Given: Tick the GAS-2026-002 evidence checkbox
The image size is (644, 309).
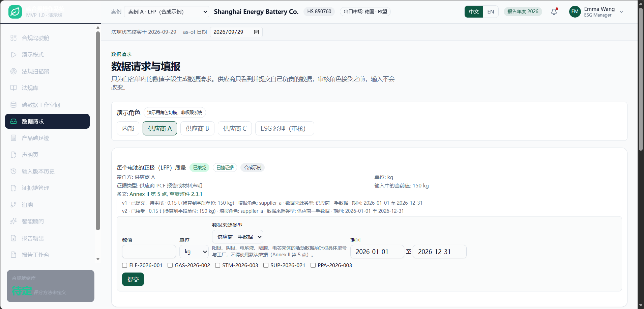Looking at the screenshot, I should coord(170,265).
